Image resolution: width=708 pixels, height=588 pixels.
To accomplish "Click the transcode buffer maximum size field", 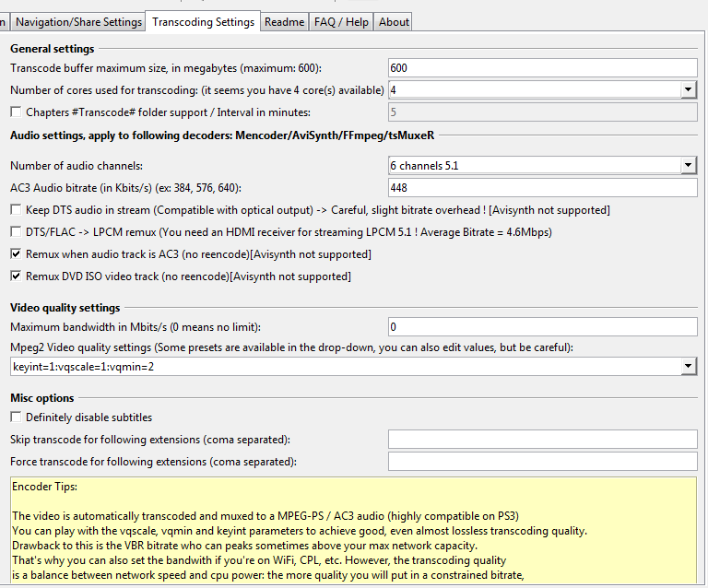I will 543,67.
